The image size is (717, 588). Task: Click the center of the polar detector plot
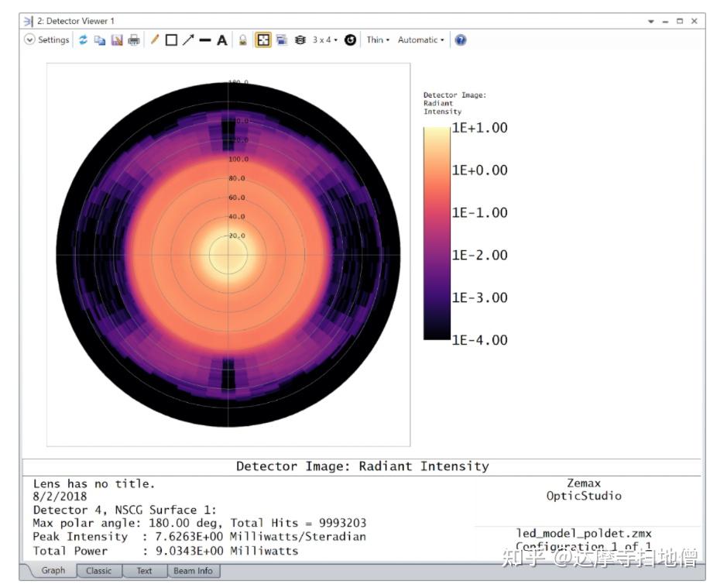pos(228,254)
